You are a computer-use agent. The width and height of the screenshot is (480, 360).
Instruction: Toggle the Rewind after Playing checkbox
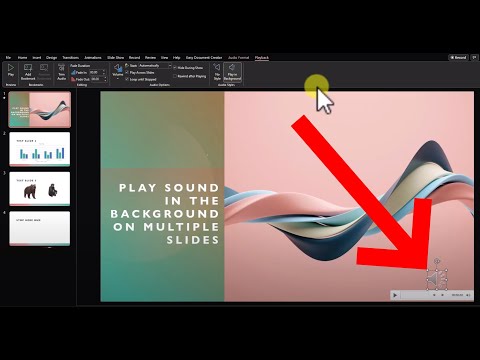tap(175, 76)
